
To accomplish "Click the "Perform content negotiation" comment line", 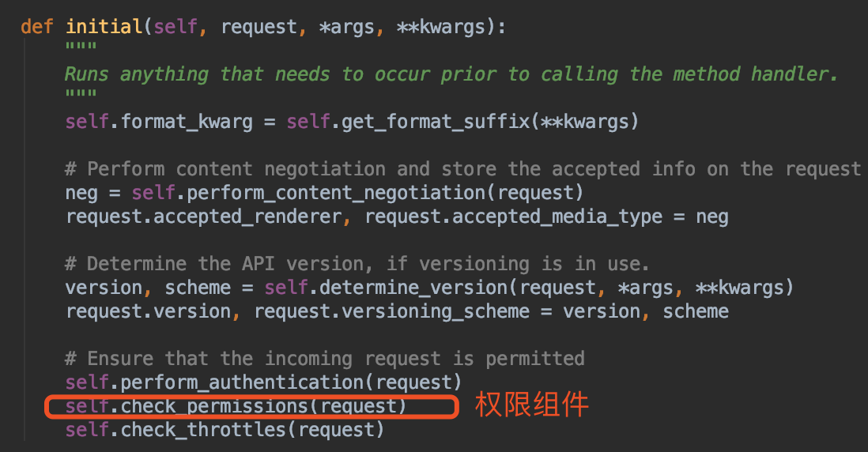I will click(x=463, y=169).
